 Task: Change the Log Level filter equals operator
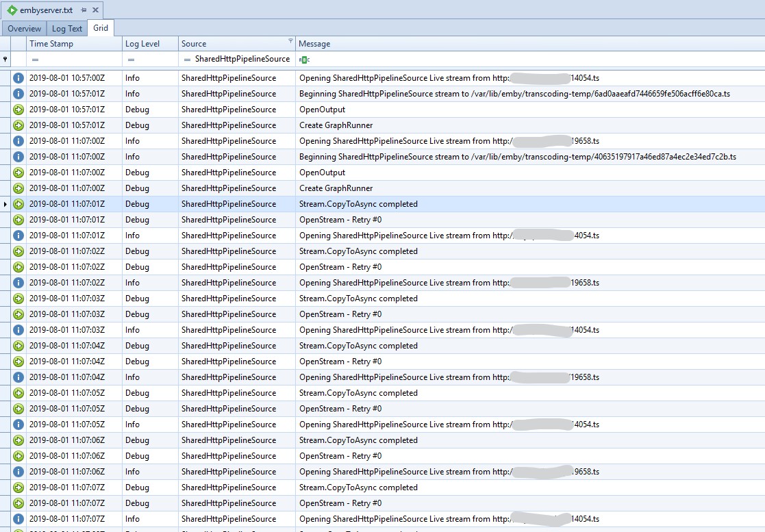(x=131, y=60)
